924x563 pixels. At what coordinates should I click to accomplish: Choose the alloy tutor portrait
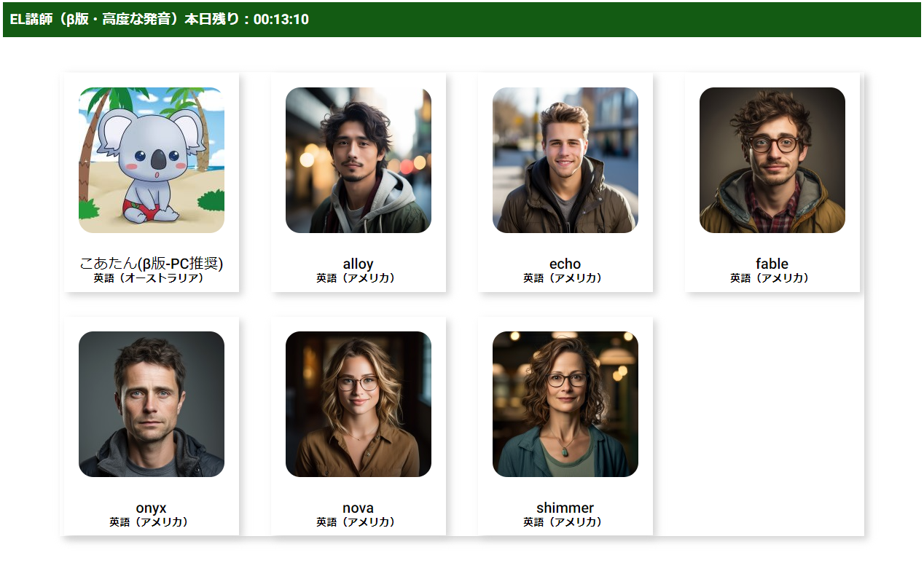pyautogui.click(x=359, y=160)
